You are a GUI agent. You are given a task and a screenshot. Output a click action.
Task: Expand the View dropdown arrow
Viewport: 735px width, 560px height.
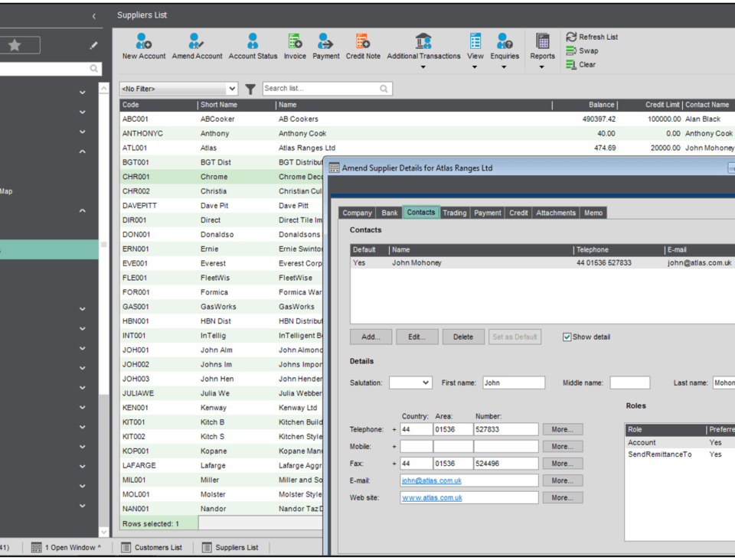pos(475,67)
